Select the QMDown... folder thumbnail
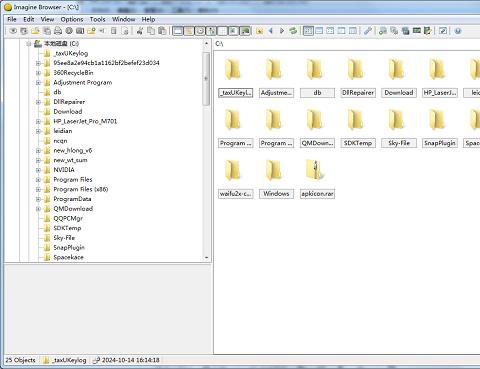This screenshot has width=480, height=369. click(317, 128)
